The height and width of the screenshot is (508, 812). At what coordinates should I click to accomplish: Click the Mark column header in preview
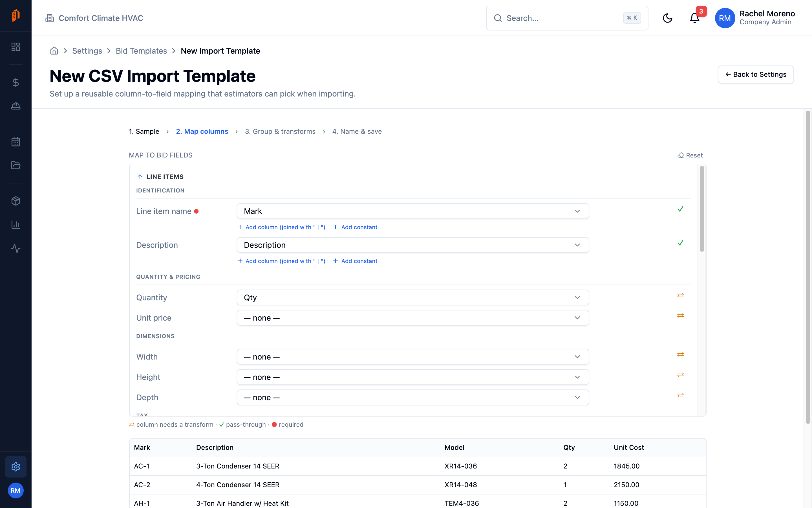click(x=142, y=448)
